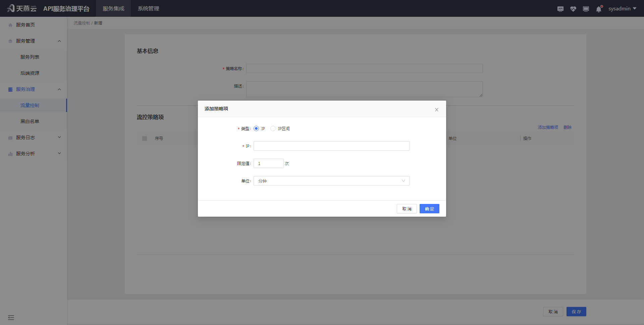Click the screen display icon in header
The height and width of the screenshot is (325, 644).
point(586,9)
